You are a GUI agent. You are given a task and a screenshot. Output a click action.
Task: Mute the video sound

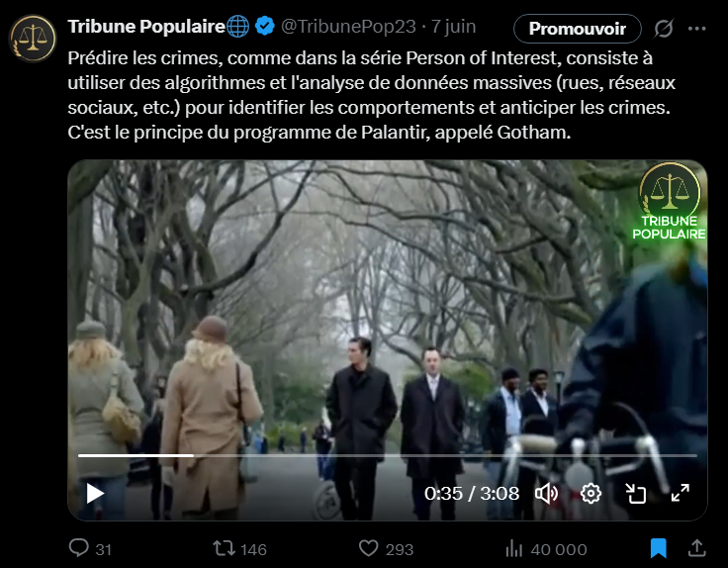click(x=546, y=493)
